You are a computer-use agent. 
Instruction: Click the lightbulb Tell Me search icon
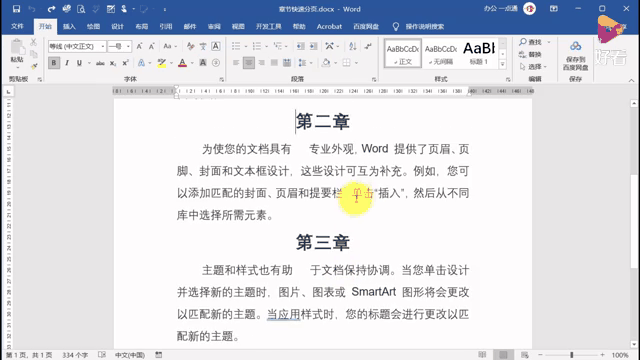pyautogui.click(x=396, y=27)
